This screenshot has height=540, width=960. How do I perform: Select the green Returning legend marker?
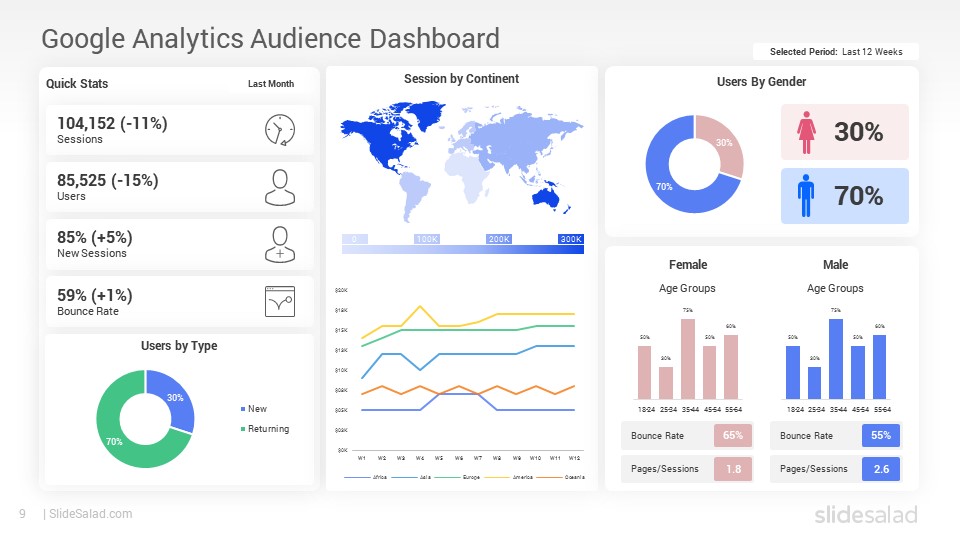point(243,429)
